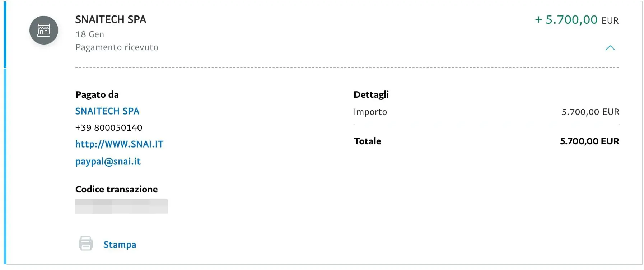644x270 pixels.
Task: Select the +39 800050140 phone number
Action: [109, 127]
